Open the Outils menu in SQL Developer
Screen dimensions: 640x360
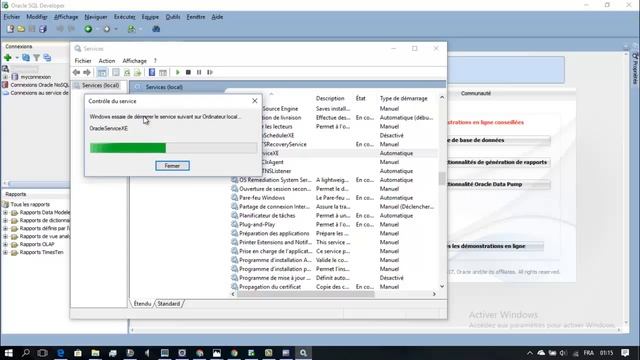click(x=173, y=17)
